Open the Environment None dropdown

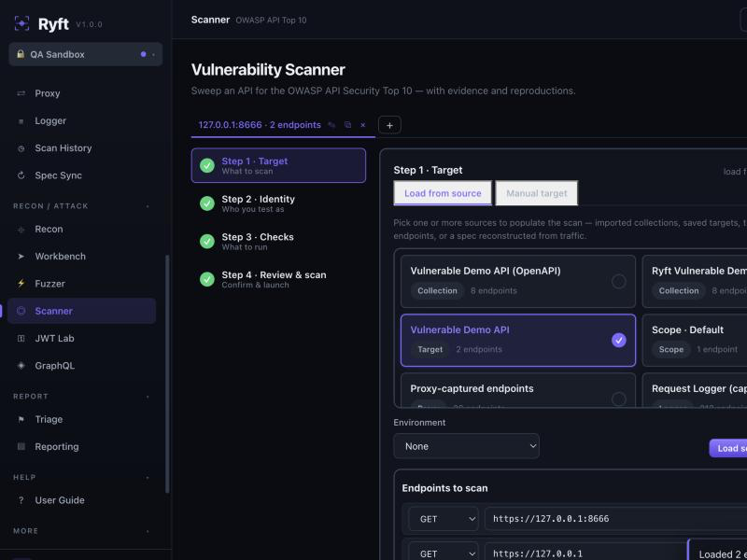[466, 446]
